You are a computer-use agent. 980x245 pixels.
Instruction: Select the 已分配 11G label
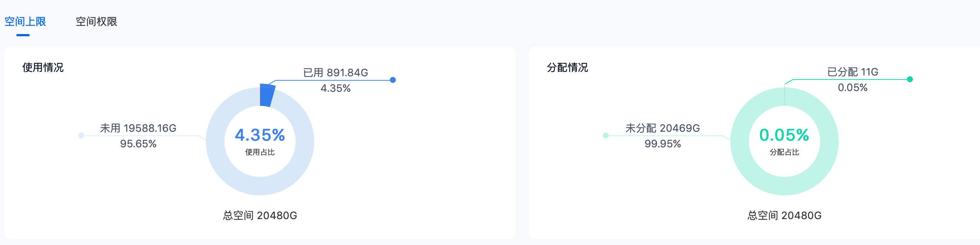[852, 72]
